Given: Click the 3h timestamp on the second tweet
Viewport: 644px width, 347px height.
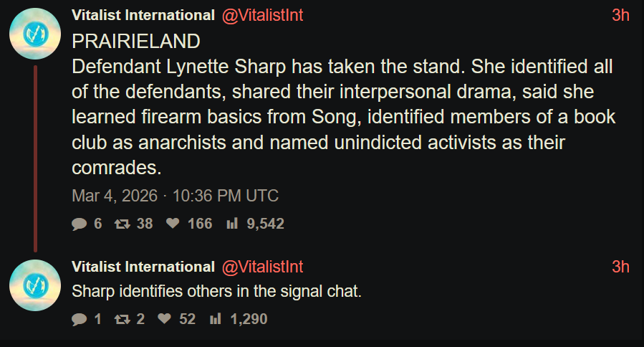Looking at the screenshot, I should point(620,267).
